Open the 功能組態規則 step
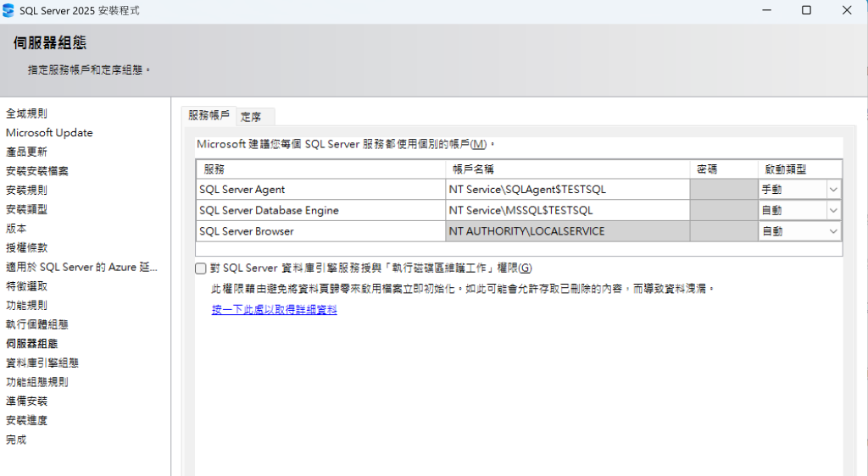The width and height of the screenshot is (868, 476). (37, 382)
